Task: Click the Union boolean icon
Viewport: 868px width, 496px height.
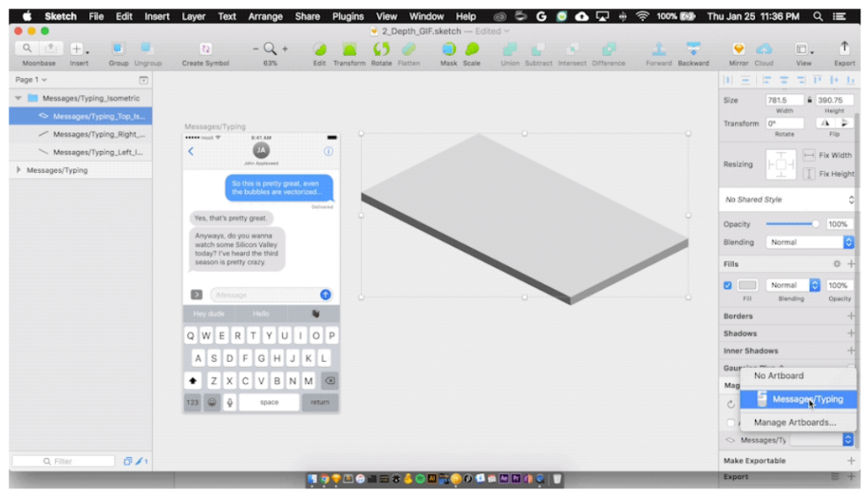Action: tap(509, 49)
